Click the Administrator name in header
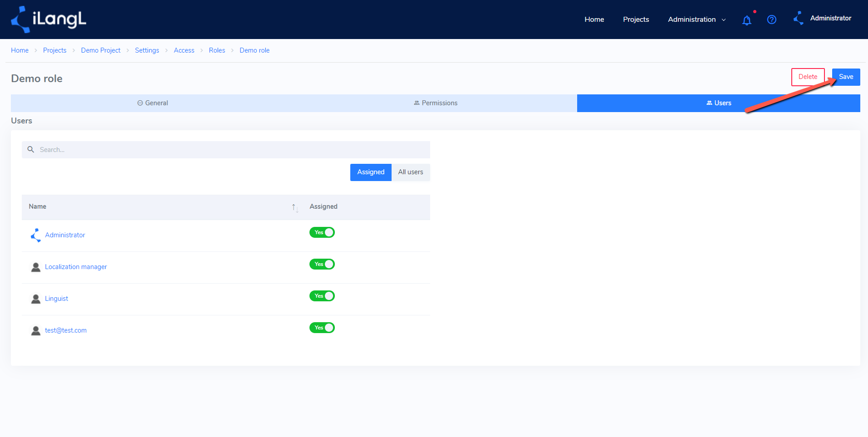The image size is (868, 437). tap(831, 18)
